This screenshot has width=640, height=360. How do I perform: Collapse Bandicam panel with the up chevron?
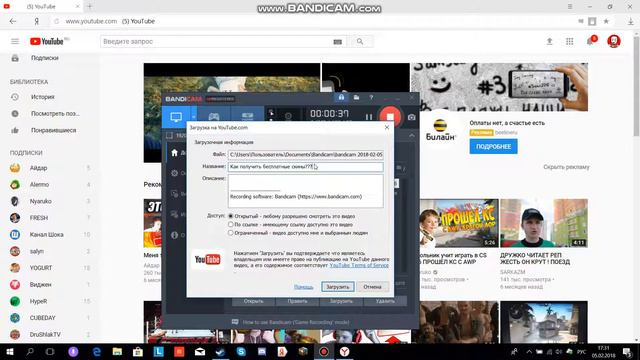411,136
